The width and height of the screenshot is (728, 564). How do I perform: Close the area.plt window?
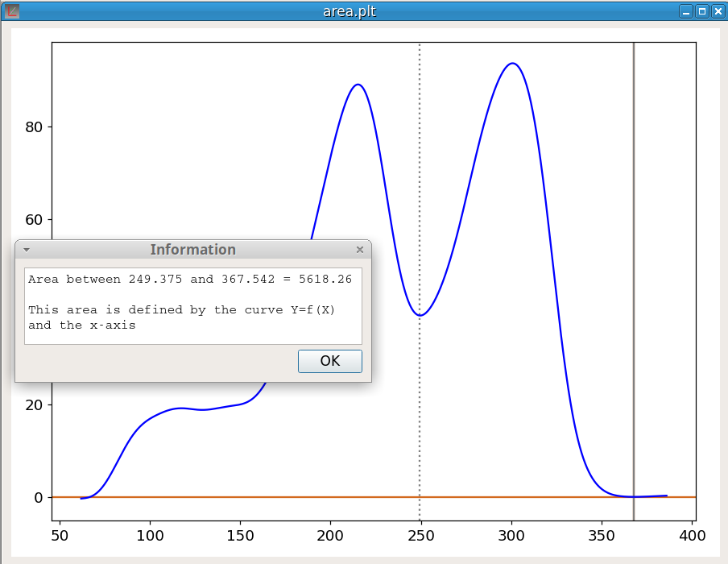point(718,11)
